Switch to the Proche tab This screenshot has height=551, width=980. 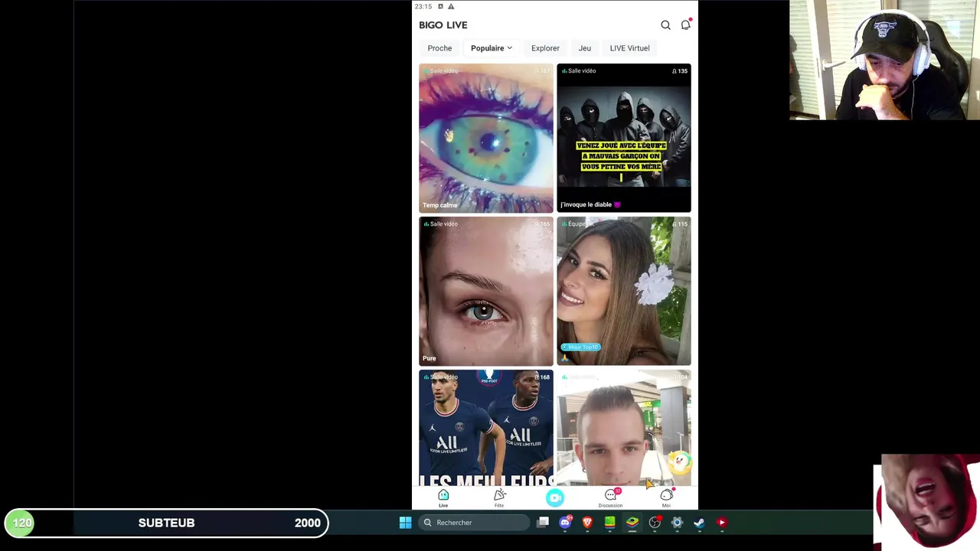coord(439,48)
